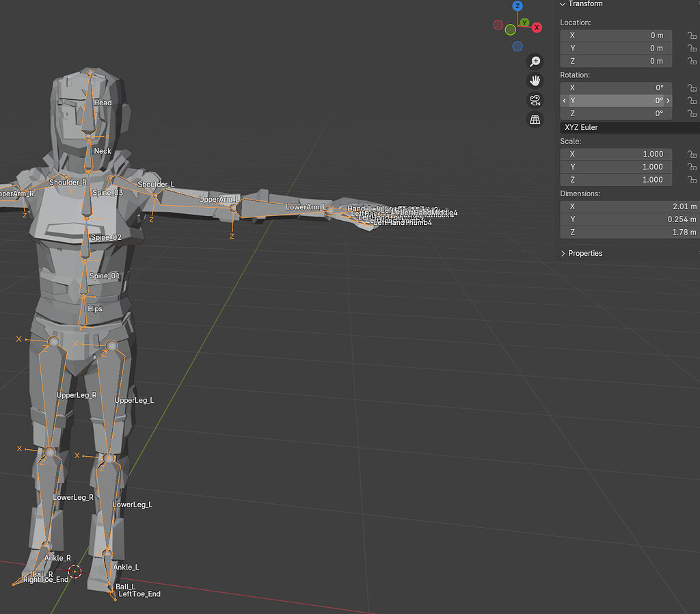This screenshot has height=614, width=700.
Task: Click the Z scale value slider
Action: (x=615, y=179)
